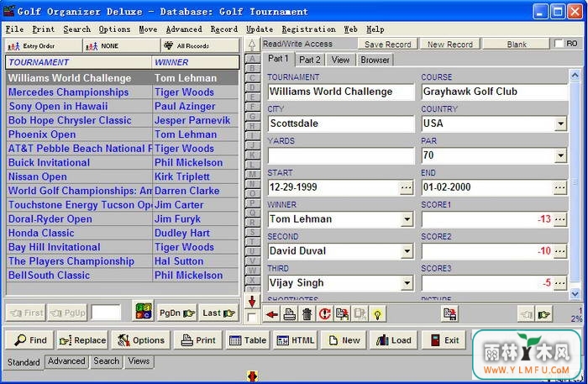Click the Table button
The image size is (588, 384).
[x=248, y=340]
